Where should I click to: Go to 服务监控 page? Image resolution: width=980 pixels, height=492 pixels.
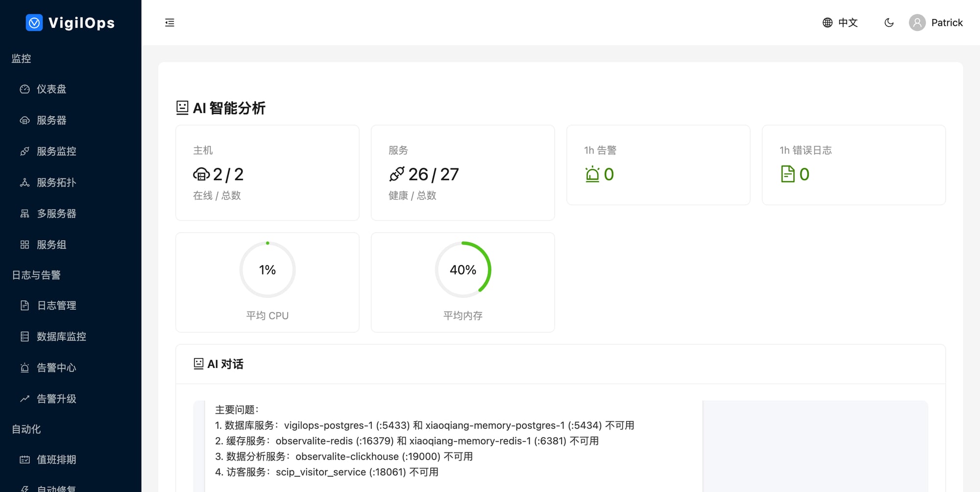point(71,151)
